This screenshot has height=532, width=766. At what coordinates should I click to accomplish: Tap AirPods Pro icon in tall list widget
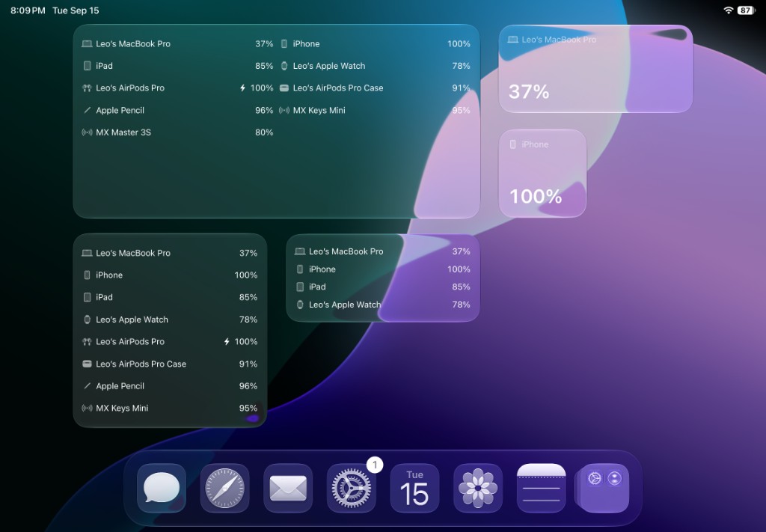click(87, 341)
